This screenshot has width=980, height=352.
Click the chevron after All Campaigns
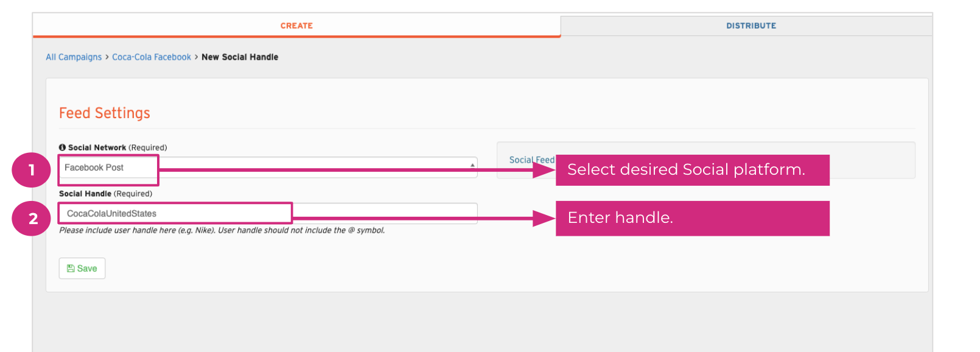107,57
